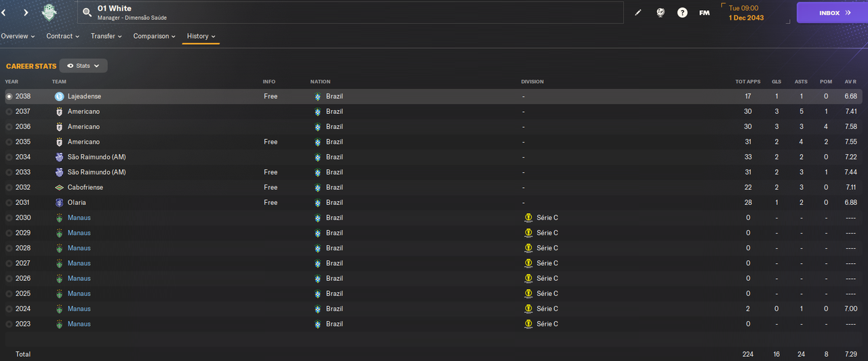
Task: Expand the Transfer menu
Action: tap(106, 36)
